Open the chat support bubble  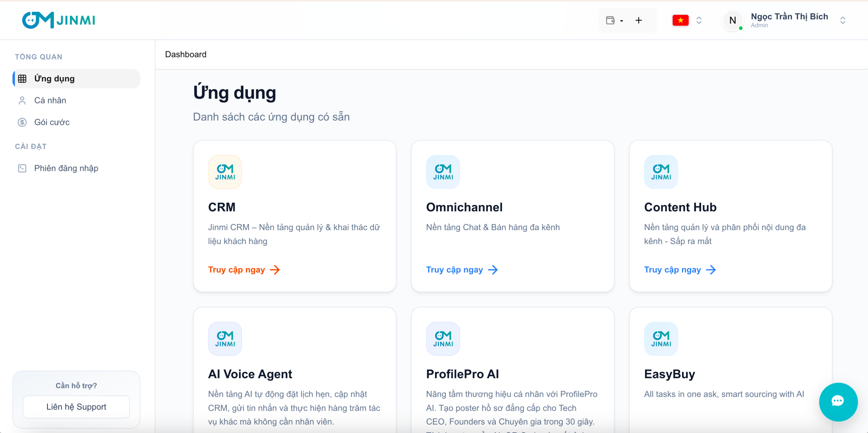pos(838,401)
